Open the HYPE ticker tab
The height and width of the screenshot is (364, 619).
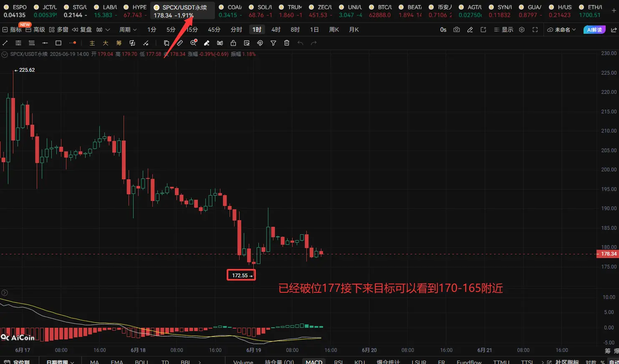pos(135,11)
